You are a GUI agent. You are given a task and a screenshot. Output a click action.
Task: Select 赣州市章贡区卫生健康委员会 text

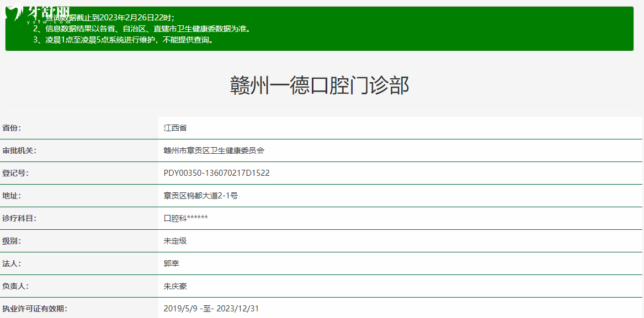214,150
